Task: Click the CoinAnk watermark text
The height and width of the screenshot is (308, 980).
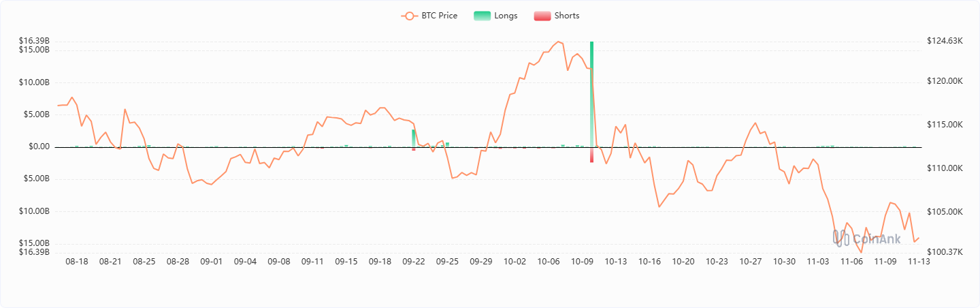Action: coord(877,238)
